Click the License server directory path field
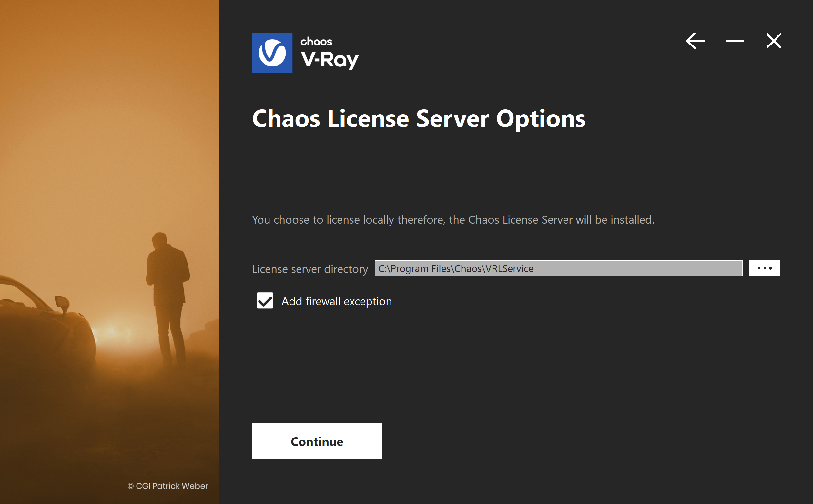Screen dimensions: 813x504 tap(559, 268)
